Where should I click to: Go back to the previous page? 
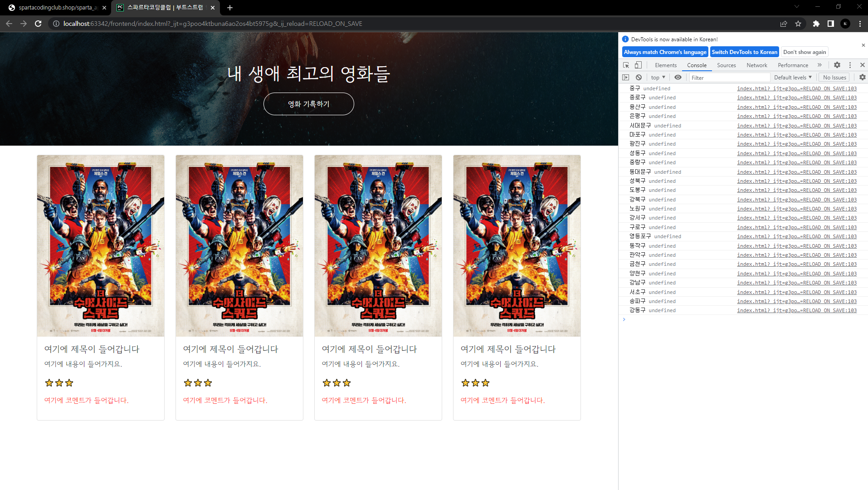point(9,24)
